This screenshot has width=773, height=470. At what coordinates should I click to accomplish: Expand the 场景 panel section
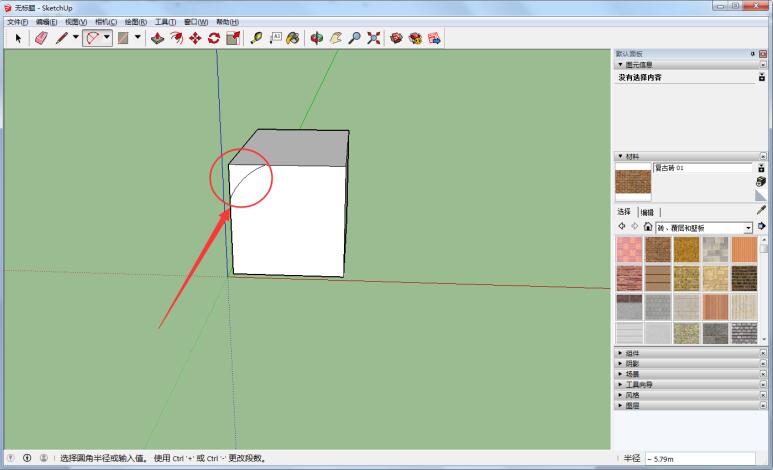pyautogui.click(x=620, y=374)
